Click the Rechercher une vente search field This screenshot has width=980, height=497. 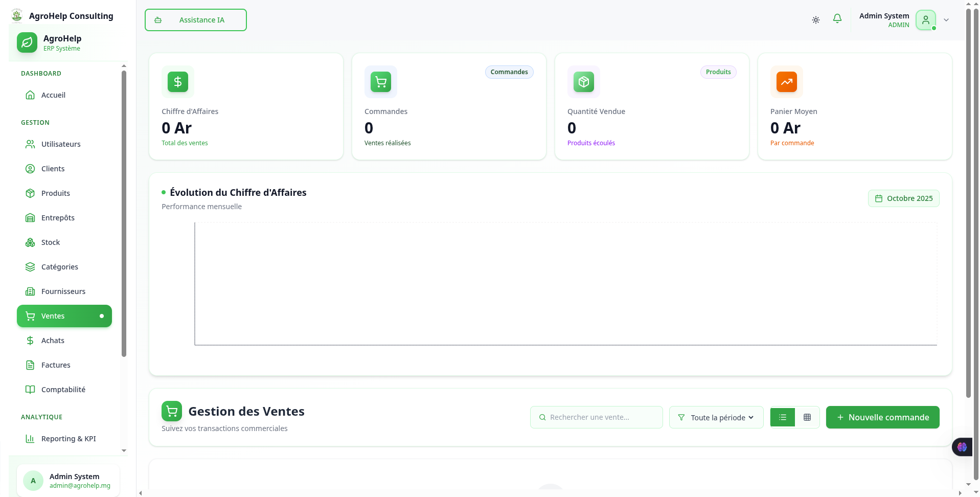pos(596,417)
